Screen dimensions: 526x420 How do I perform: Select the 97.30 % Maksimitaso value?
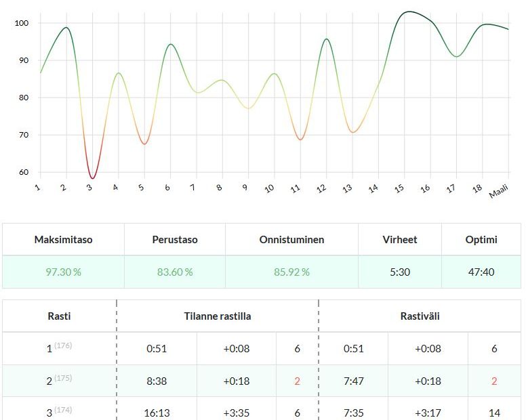(63, 272)
